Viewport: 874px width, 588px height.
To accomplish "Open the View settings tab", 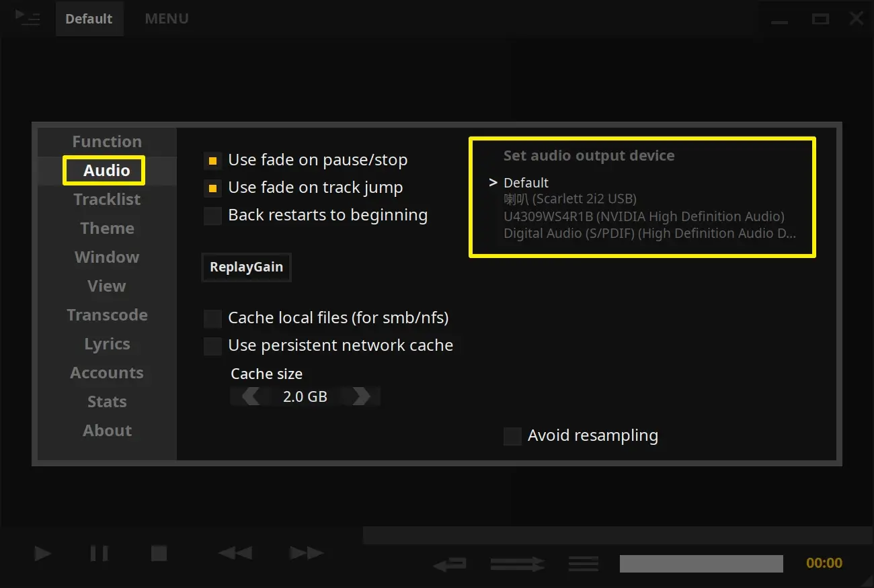I will click(x=107, y=286).
